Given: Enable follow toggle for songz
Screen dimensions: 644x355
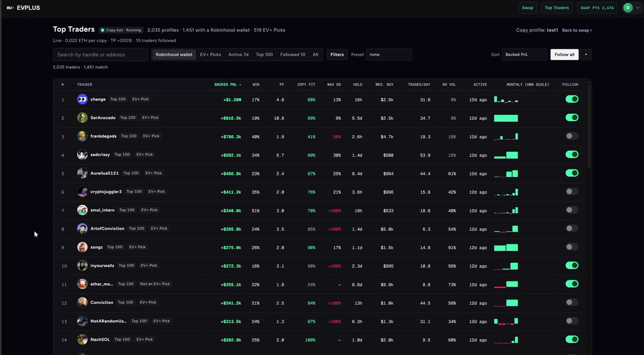Looking at the screenshot, I should click(x=572, y=247).
